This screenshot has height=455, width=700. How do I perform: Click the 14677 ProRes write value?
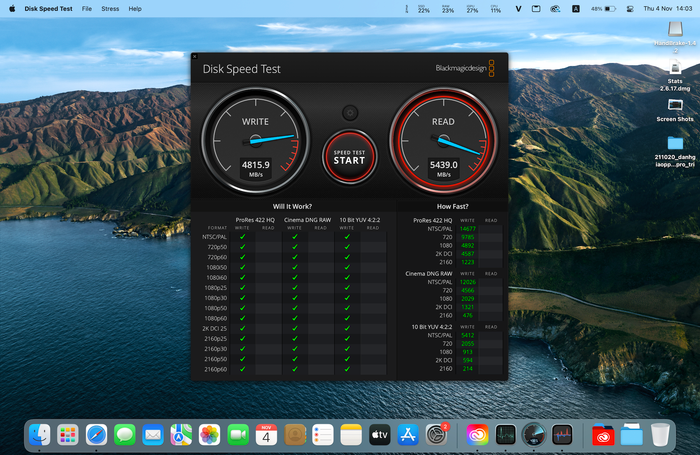[x=467, y=229]
